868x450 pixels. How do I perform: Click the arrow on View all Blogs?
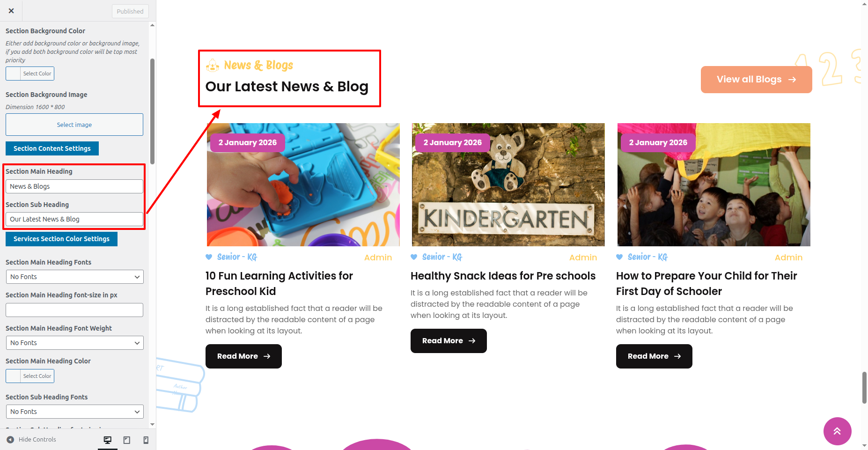point(792,80)
